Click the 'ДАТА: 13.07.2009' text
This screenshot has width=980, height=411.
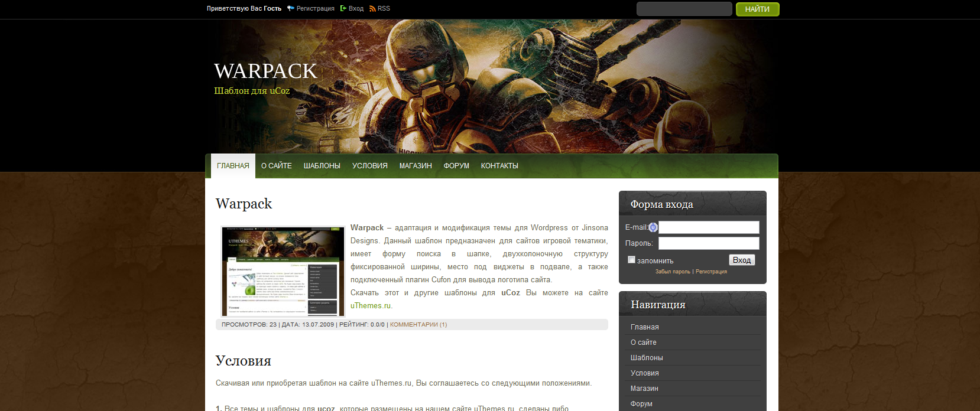[x=308, y=325]
